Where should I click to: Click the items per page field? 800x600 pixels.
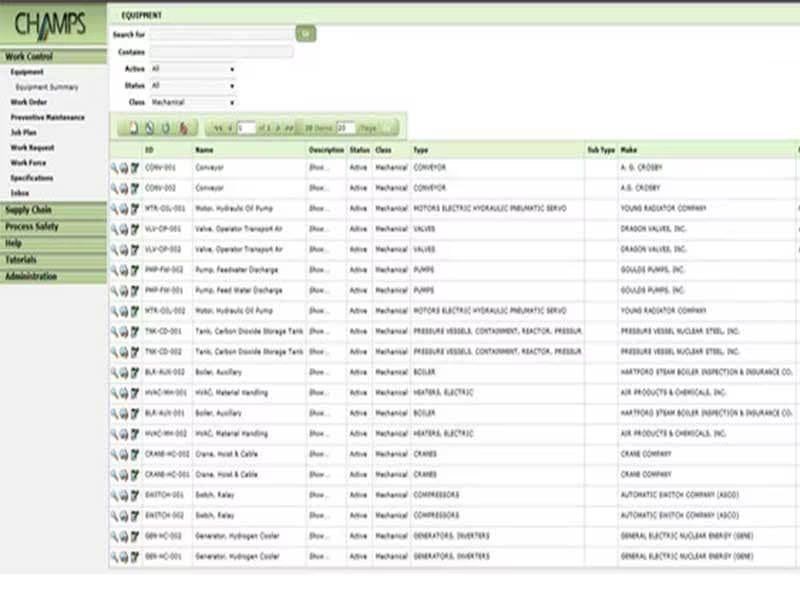click(x=345, y=128)
